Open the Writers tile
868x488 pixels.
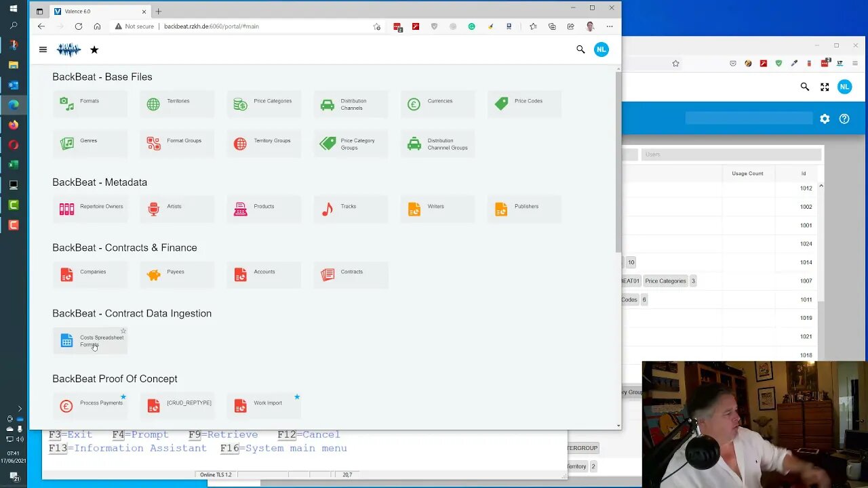pyautogui.click(x=437, y=209)
